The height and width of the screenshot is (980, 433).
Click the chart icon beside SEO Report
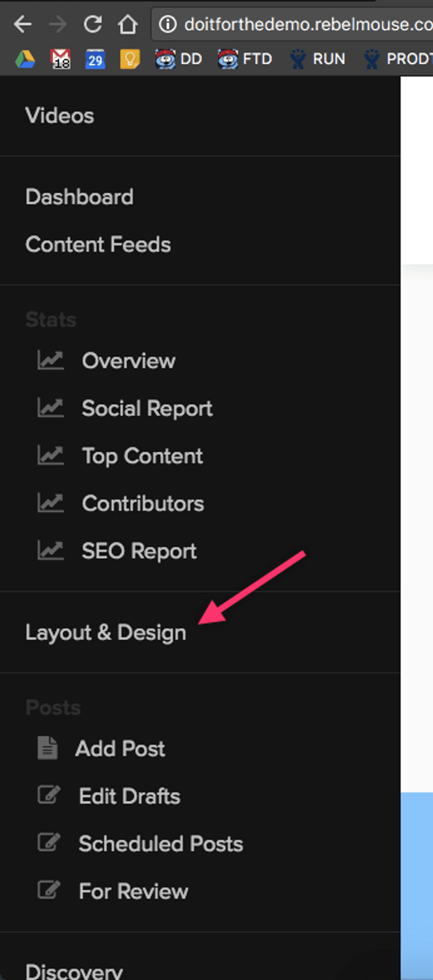pyautogui.click(x=51, y=551)
